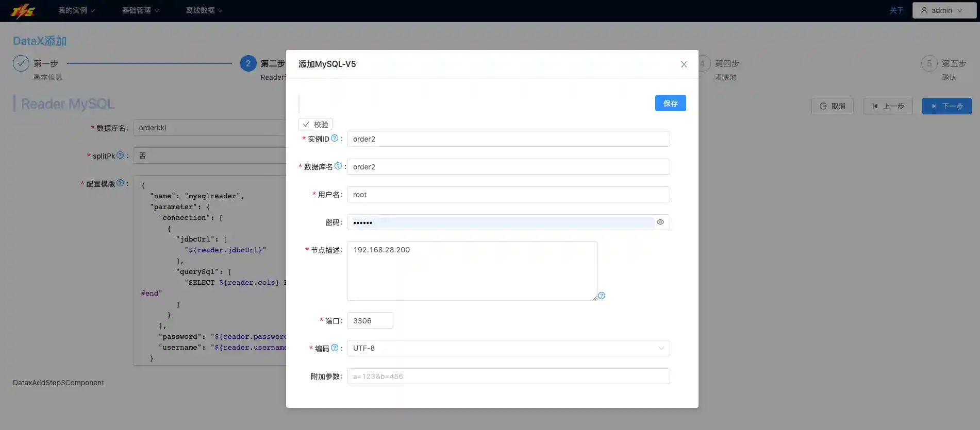Screen dimensions: 980x430
Task: Click the 端口 port input field
Action: coord(370,320)
